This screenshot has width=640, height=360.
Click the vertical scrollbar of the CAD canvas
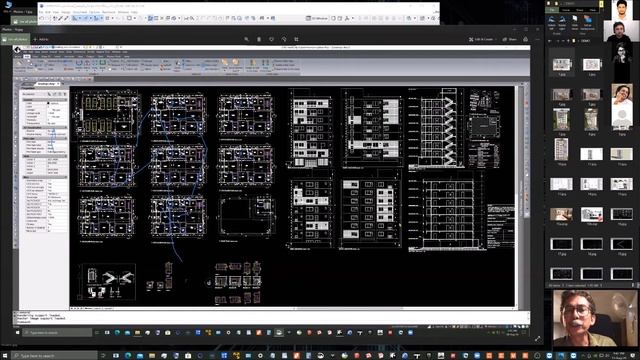(x=516, y=196)
